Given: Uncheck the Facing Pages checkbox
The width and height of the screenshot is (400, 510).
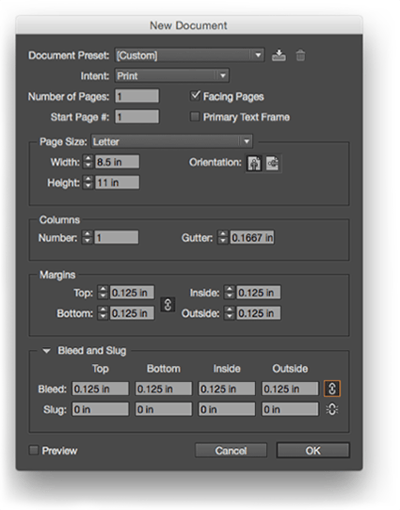Looking at the screenshot, I should [x=195, y=96].
